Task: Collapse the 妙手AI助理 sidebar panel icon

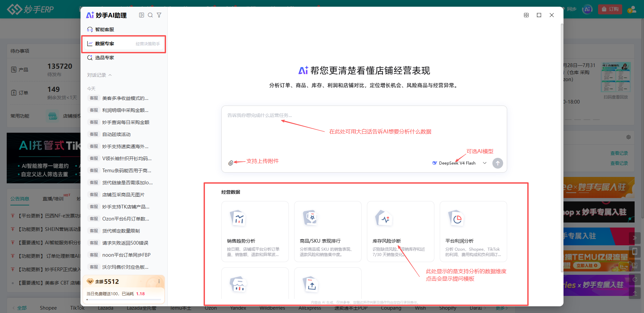Action: point(142,15)
